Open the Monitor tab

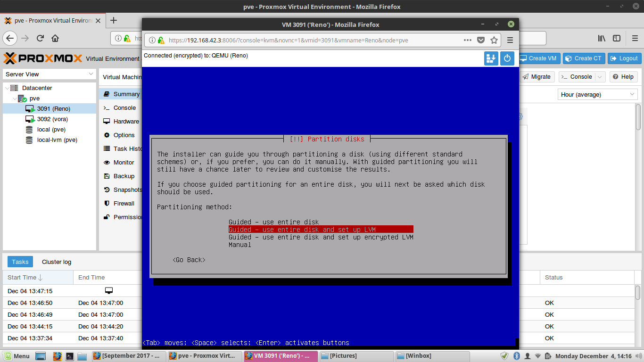[121, 162]
